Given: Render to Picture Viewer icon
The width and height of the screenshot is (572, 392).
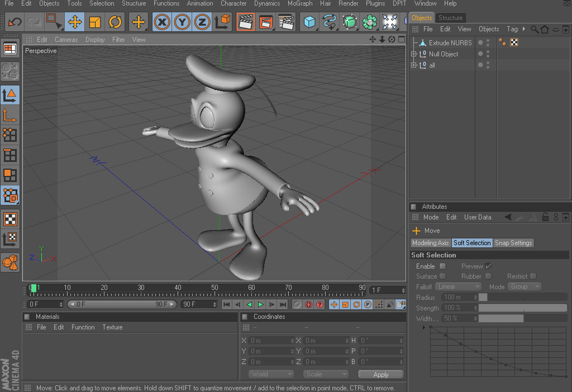Looking at the screenshot, I should (265, 22).
